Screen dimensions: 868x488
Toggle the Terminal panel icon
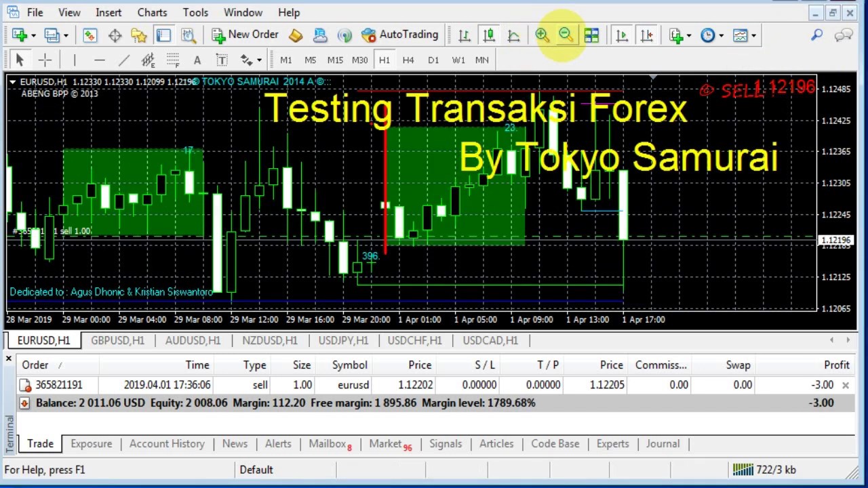[163, 35]
